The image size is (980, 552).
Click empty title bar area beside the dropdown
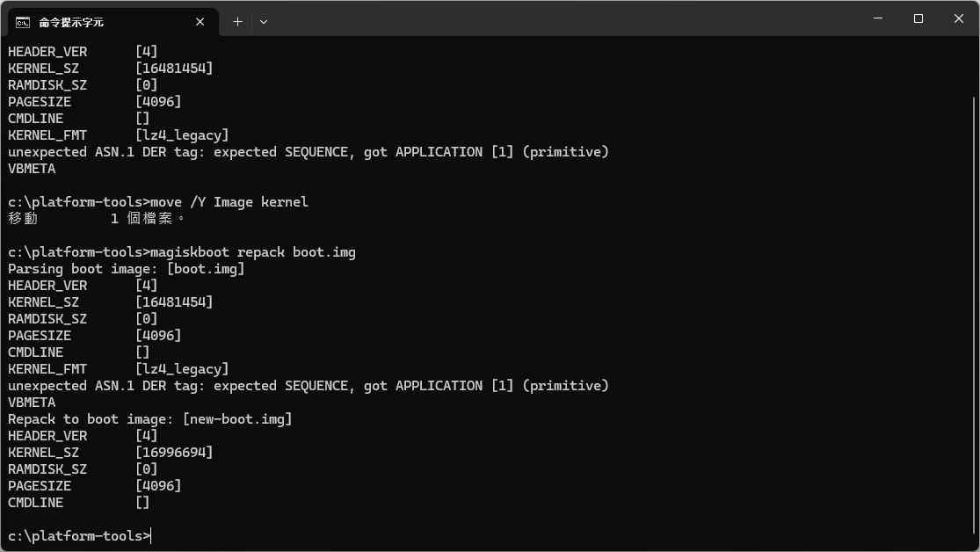tap(563, 18)
